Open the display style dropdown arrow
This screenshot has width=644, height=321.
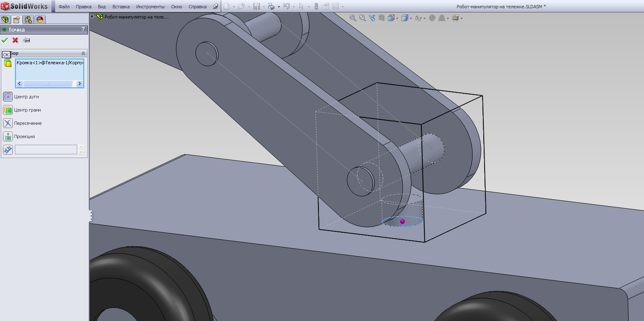[411, 18]
